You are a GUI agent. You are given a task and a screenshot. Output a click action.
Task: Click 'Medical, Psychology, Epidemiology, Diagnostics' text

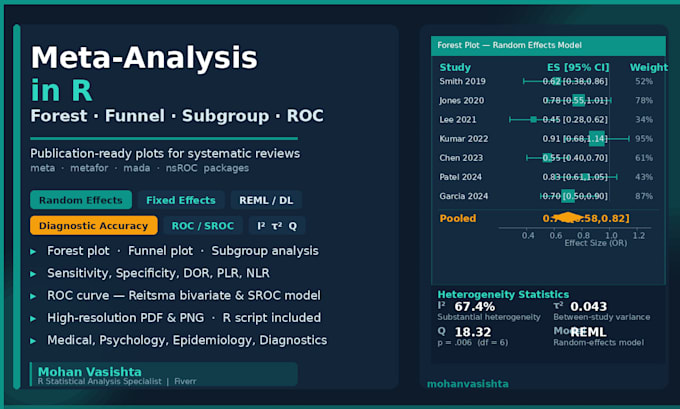point(187,340)
